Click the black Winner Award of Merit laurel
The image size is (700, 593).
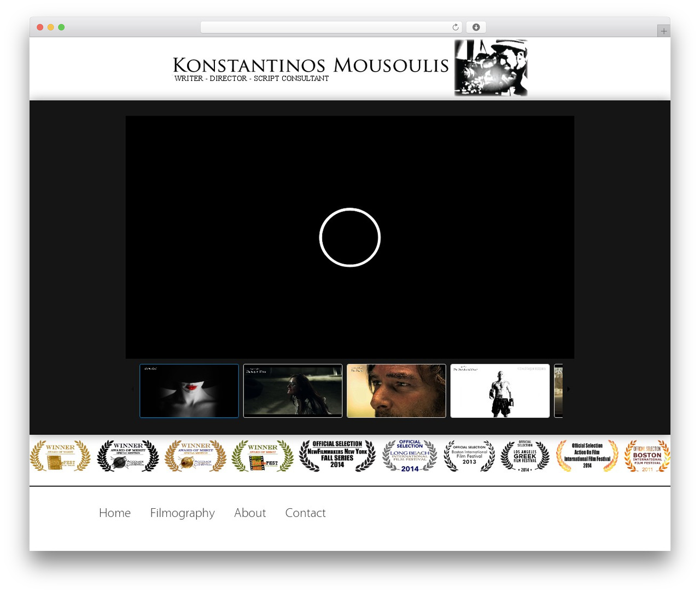coord(128,456)
